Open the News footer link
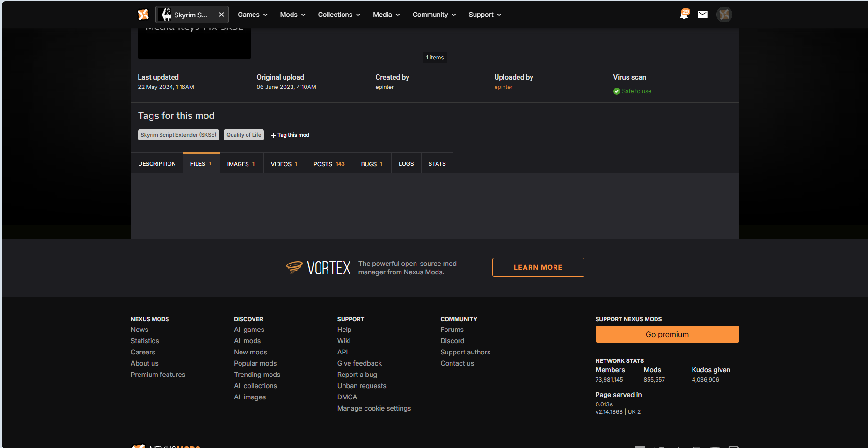The width and height of the screenshot is (868, 448). pos(139,330)
